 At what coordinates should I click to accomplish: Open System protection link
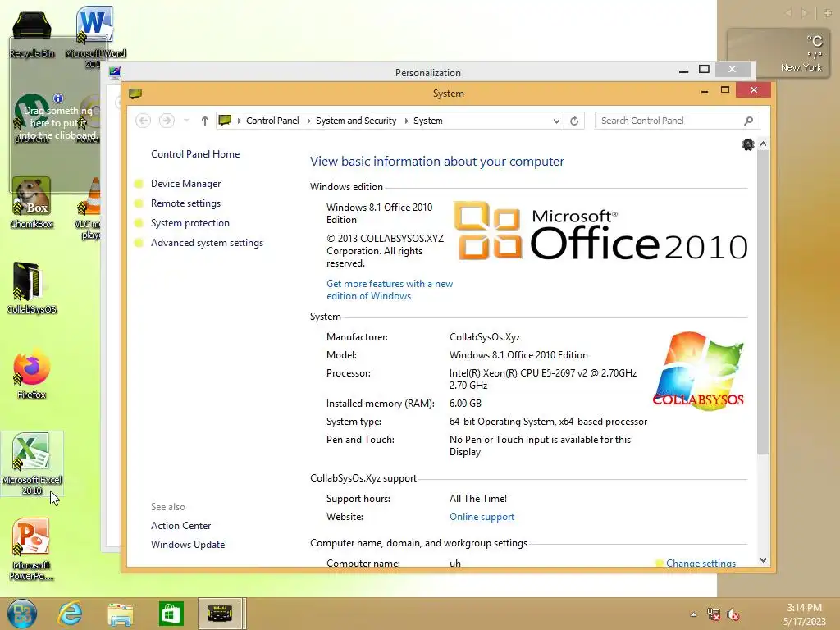(190, 223)
